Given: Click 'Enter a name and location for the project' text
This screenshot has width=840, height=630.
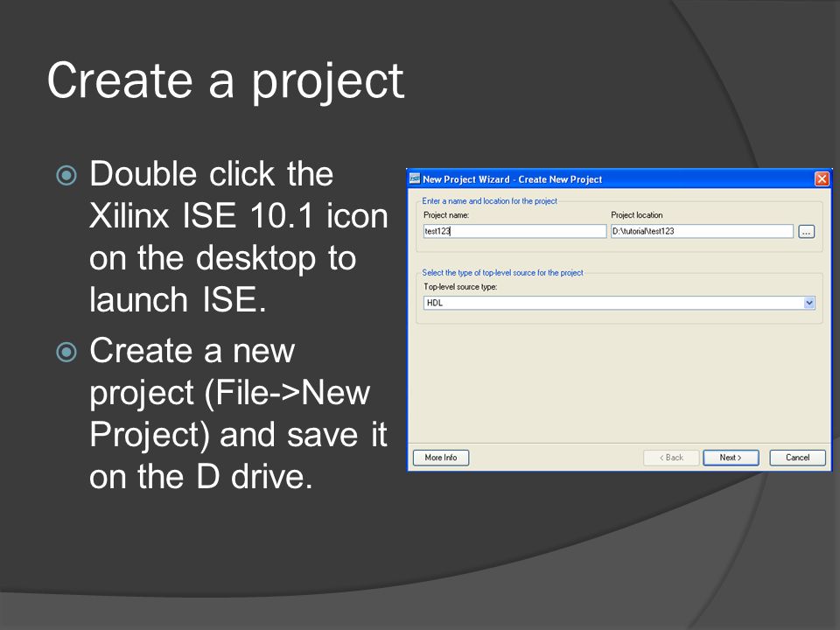Looking at the screenshot, I should tap(490, 201).
